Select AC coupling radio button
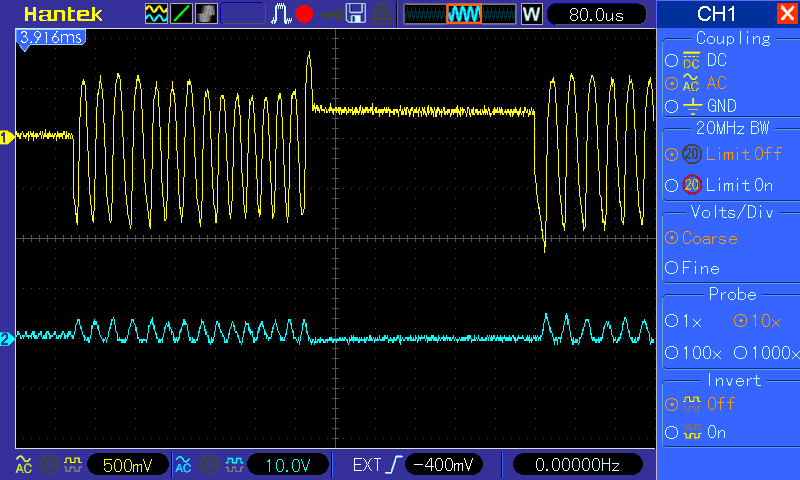 tap(671, 83)
